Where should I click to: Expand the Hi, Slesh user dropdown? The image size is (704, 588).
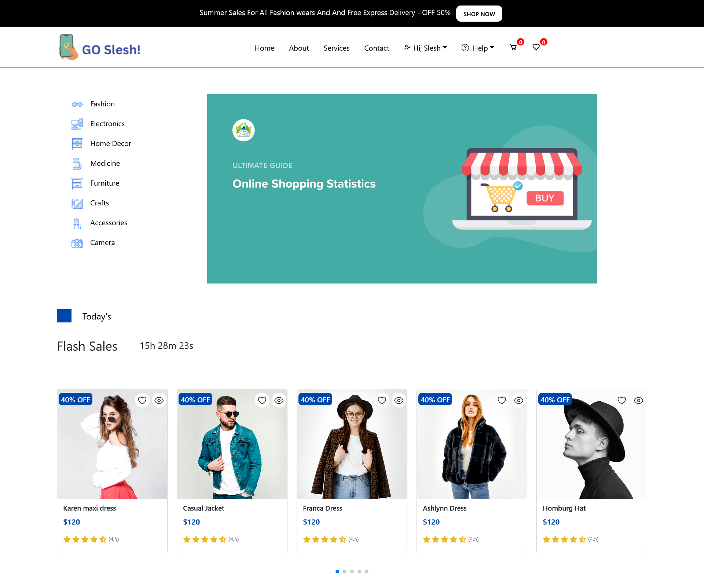[426, 48]
